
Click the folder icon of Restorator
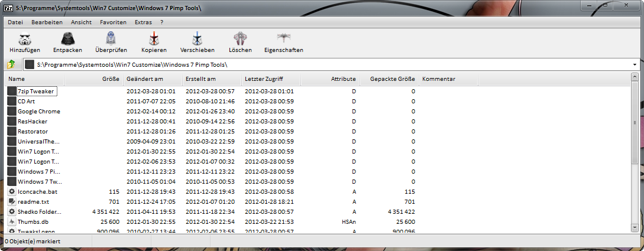pyautogui.click(x=11, y=132)
